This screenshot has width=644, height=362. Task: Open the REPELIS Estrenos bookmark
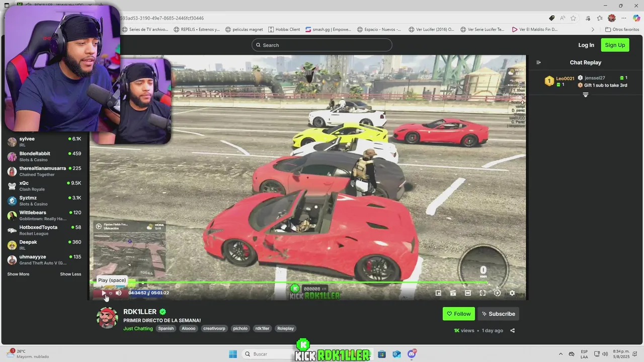[197, 29]
